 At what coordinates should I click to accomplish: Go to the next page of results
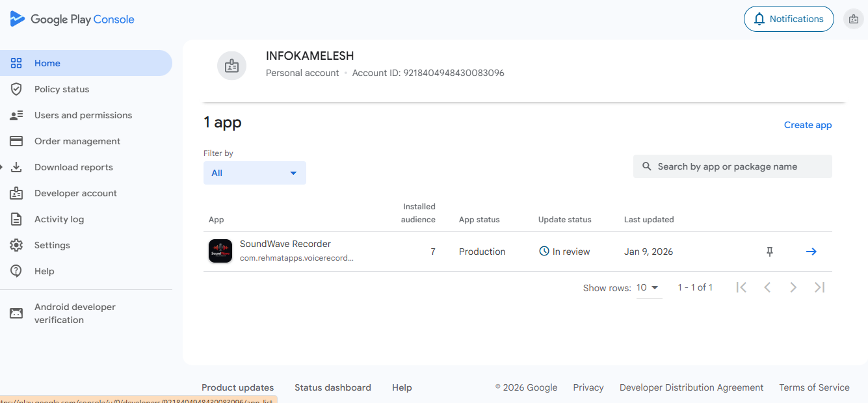(x=793, y=287)
